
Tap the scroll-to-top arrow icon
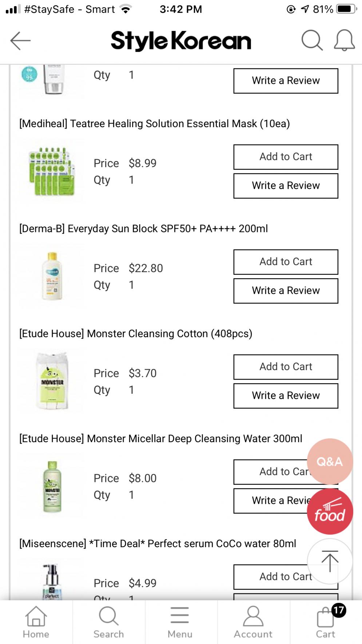pyautogui.click(x=330, y=561)
